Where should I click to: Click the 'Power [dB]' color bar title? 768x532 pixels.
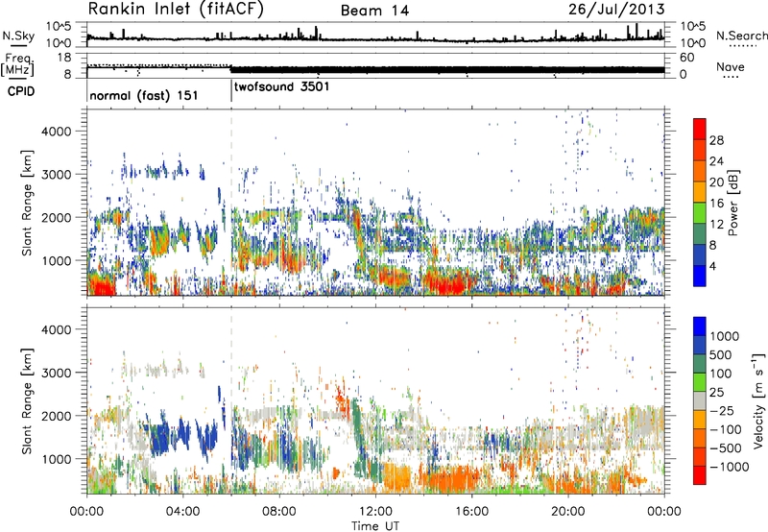pos(733,203)
